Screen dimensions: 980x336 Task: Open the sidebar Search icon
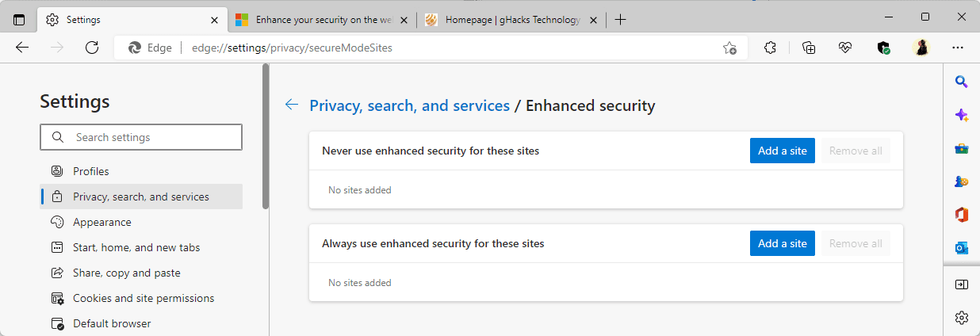tap(961, 82)
